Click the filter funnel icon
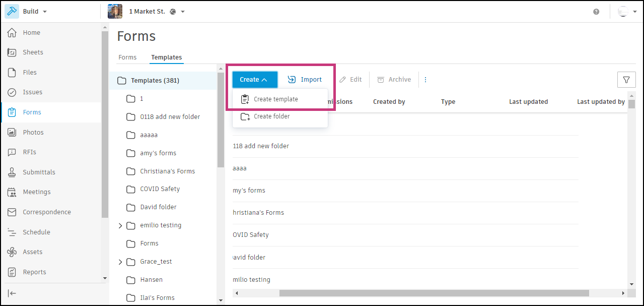Viewport: 644px width, 306px height. pyautogui.click(x=626, y=80)
